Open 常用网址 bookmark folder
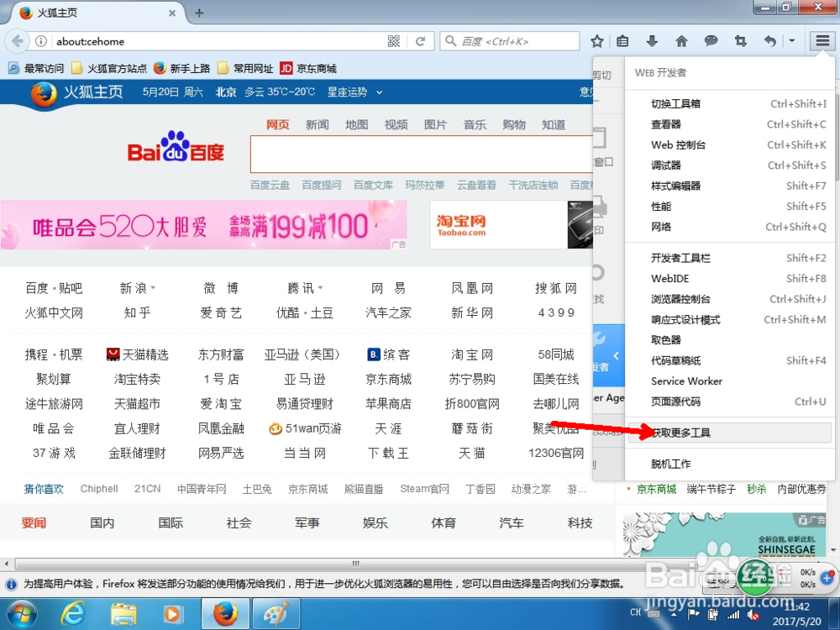The width and height of the screenshot is (840, 630). point(246,68)
